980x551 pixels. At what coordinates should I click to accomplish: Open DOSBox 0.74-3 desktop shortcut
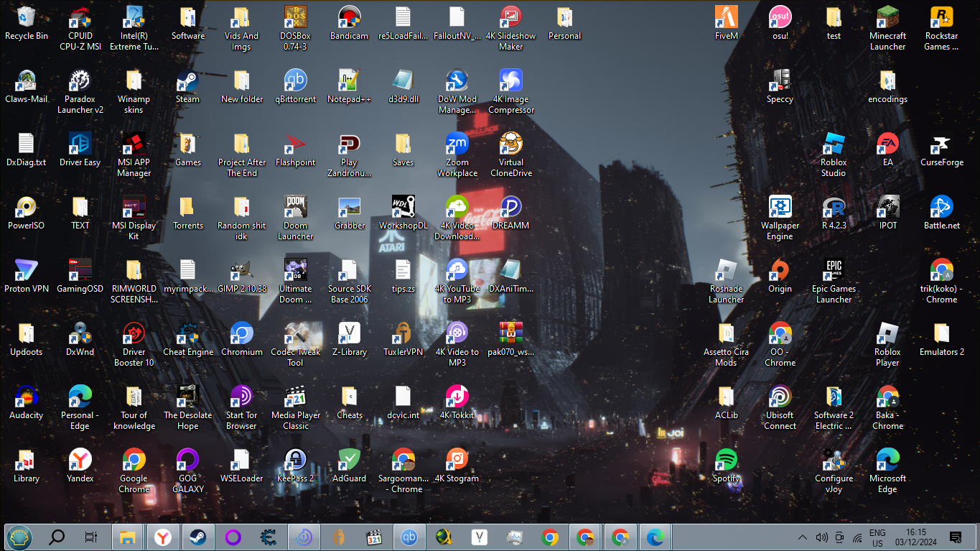pyautogui.click(x=295, y=29)
